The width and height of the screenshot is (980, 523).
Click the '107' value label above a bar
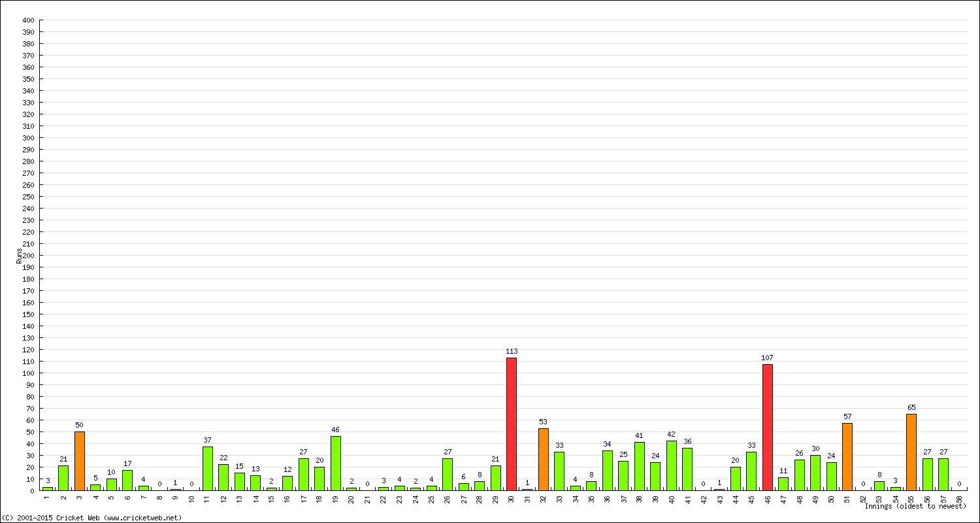coord(767,358)
